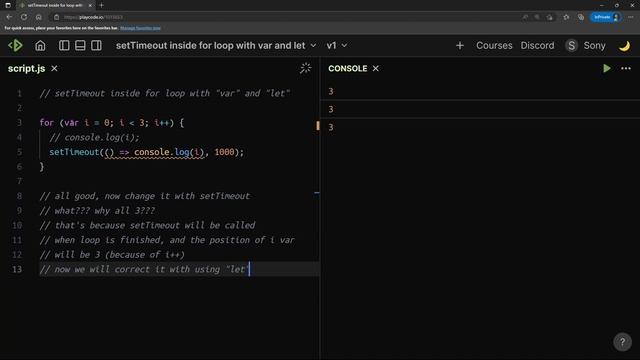Viewport: 640px width, 360px height.
Task: Open browser settings and more menu
Action: (631, 17)
